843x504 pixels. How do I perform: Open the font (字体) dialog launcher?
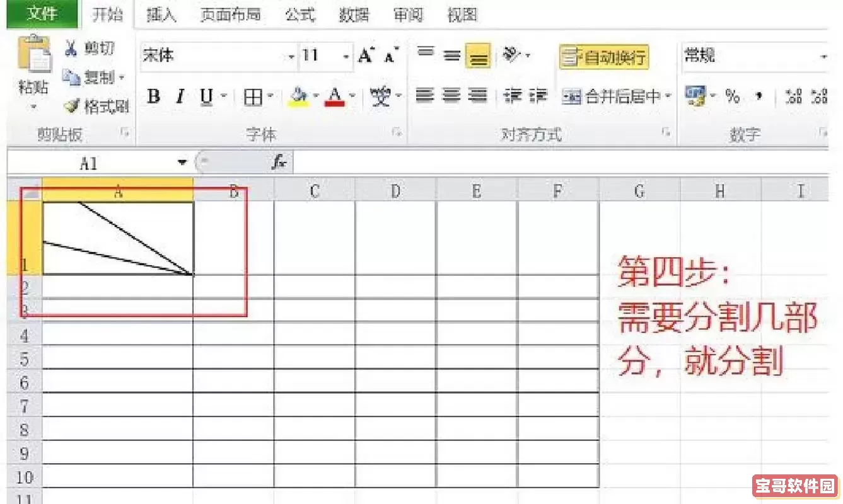pyautogui.click(x=397, y=132)
